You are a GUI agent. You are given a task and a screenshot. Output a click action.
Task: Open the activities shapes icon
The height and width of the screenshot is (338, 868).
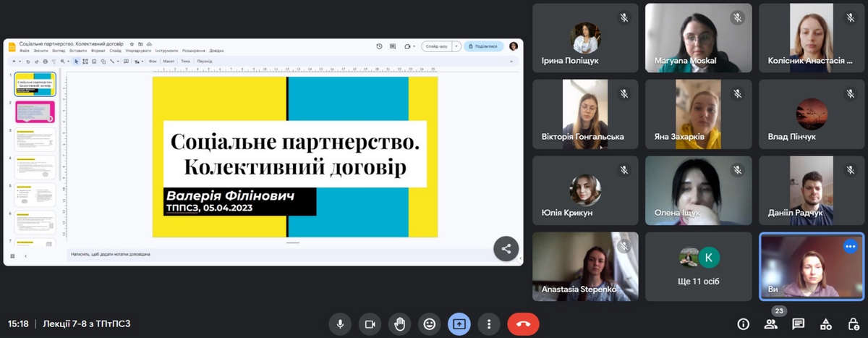tap(825, 324)
